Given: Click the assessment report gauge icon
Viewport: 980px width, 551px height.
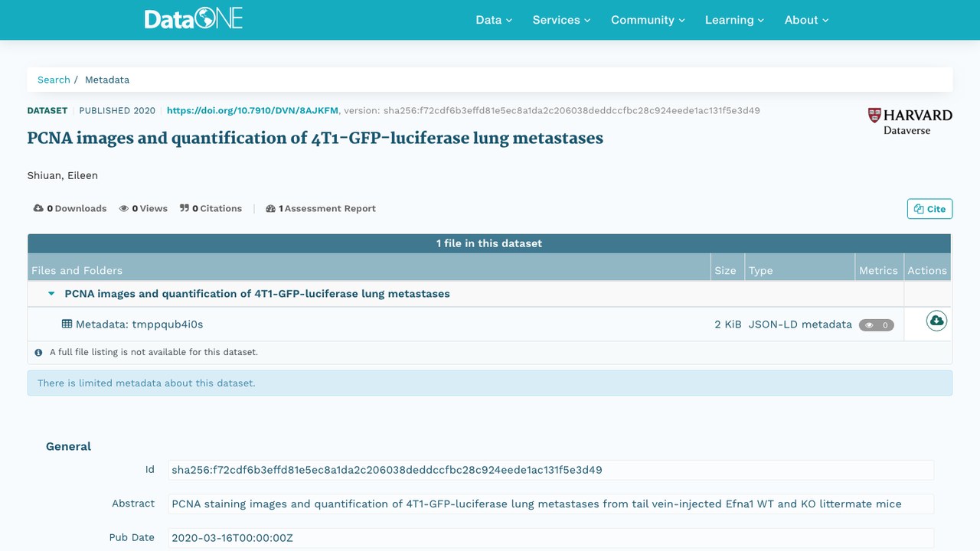Looking at the screenshot, I should [x=270, y=208].
